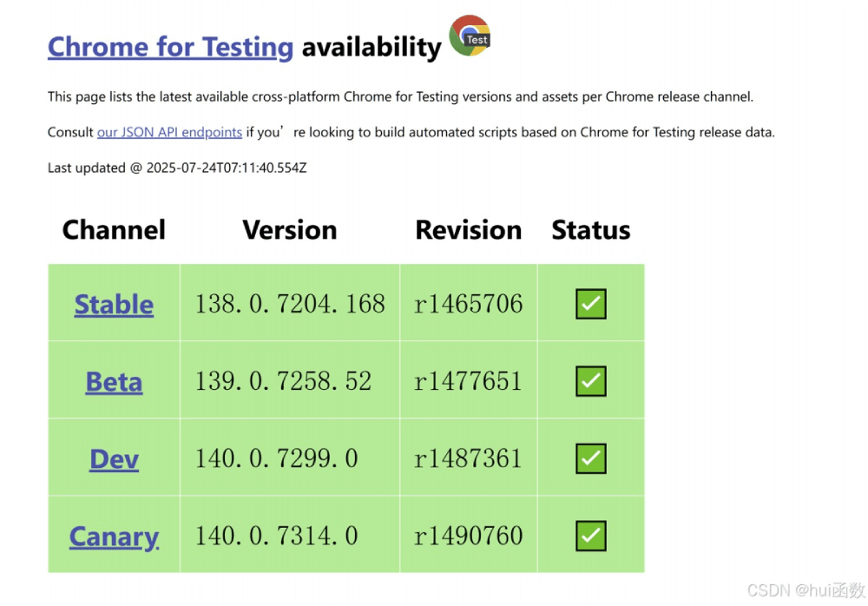Open the Dev channel link

114,458
